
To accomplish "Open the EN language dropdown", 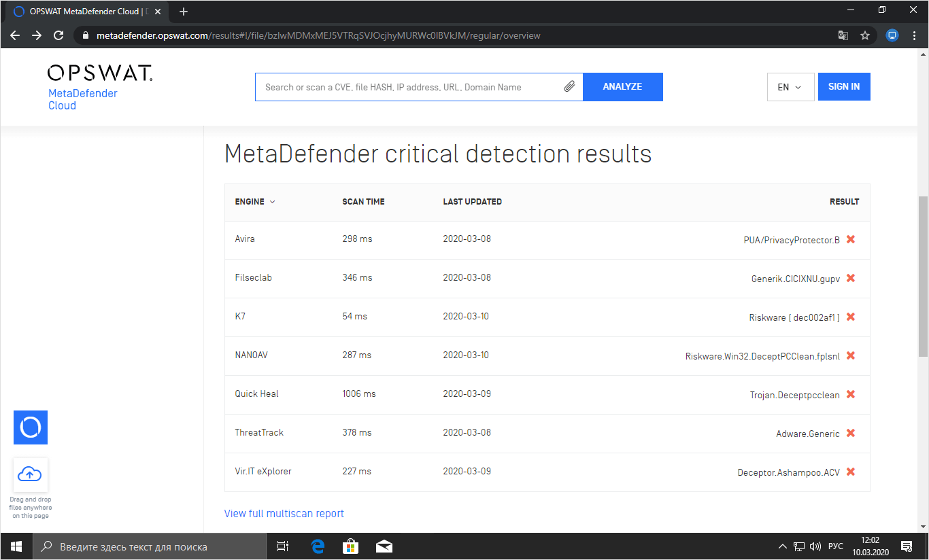I will [790, 87].
